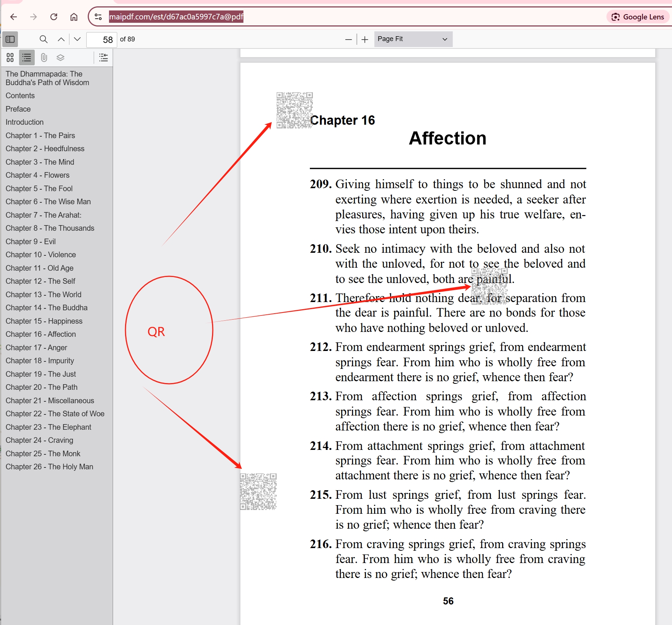The width and height of the screenshot is (672, 625).
Task: Reload the page in browser
Action: pos(54,17)
